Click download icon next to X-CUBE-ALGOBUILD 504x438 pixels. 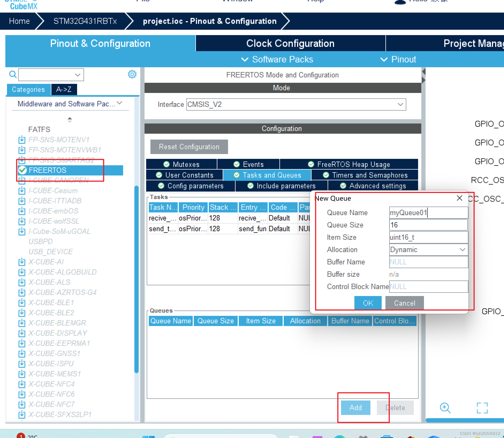pos(22,272)
